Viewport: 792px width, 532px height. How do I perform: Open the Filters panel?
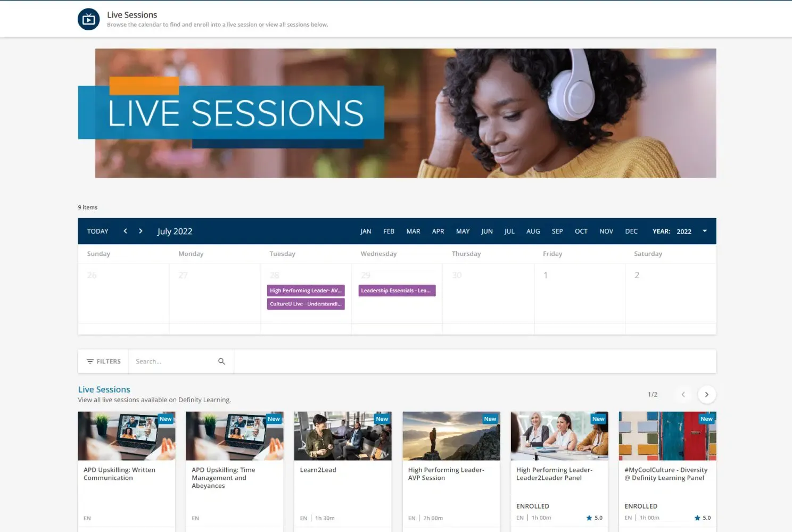pyautogui.click(x=104, y=361)
